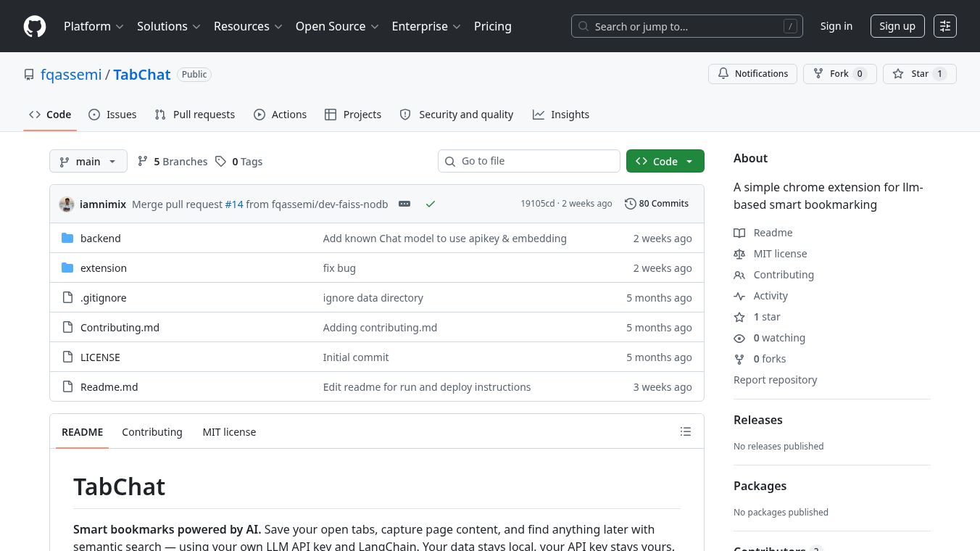This screenshot has width=980, height=551.
Task: Click the GitHub logo icon
Action: coord(35,26)
